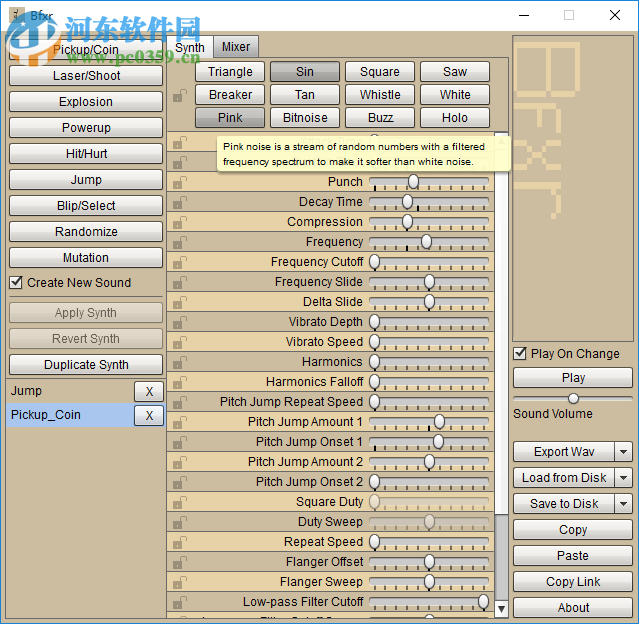This screenshot has height=624, width=639.
Task: Select the Square waveform
Action: point(380,72)
